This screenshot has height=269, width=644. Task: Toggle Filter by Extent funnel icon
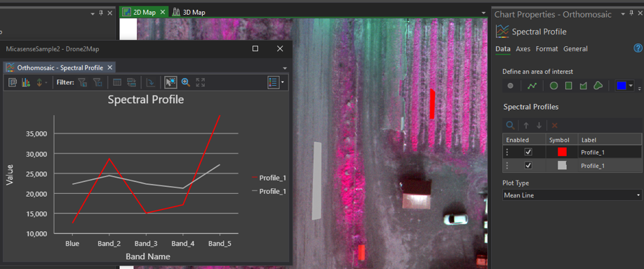[98, 83]
